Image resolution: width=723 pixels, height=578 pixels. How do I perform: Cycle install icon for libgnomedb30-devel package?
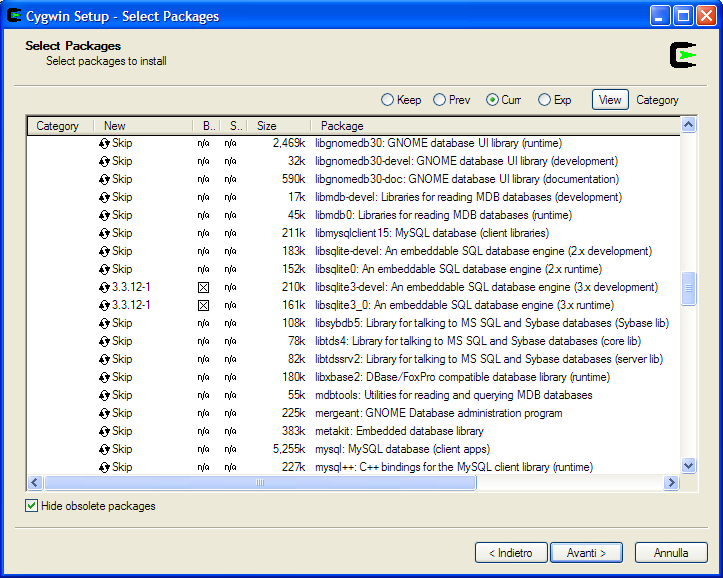pyautogui.click(x=104, y=161)
